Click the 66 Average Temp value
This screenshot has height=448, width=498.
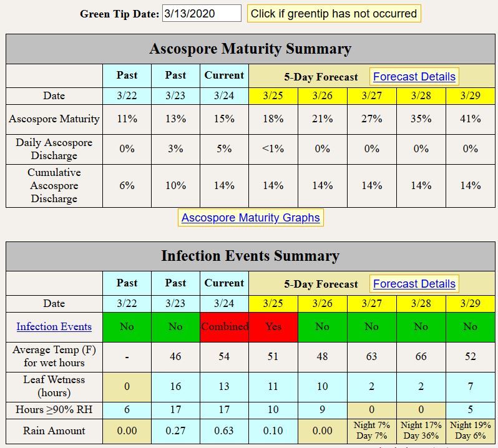(x=421, y=356)
